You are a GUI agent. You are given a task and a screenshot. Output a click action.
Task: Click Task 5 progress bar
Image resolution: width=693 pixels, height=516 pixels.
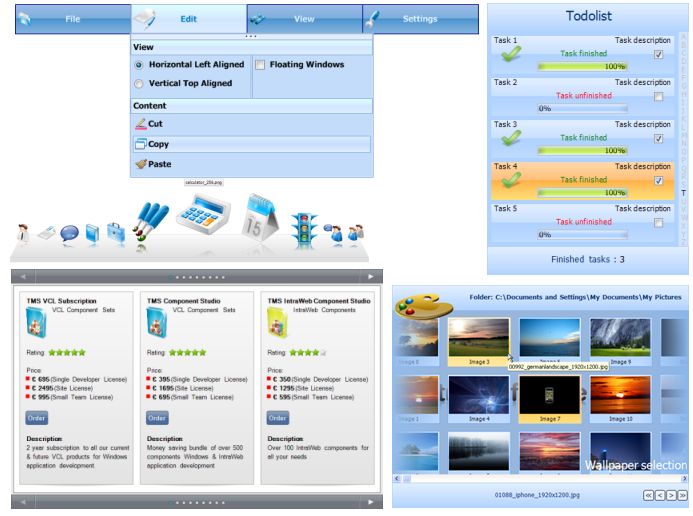point(583,235)
